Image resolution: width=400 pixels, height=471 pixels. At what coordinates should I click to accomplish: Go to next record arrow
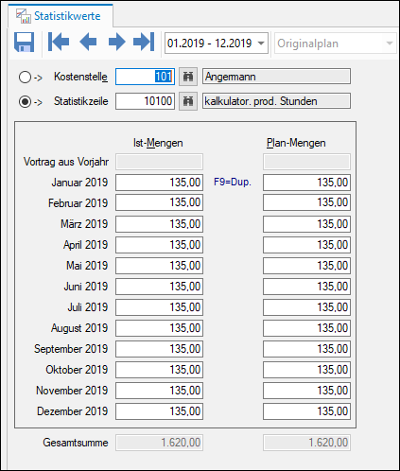(117, 42)
